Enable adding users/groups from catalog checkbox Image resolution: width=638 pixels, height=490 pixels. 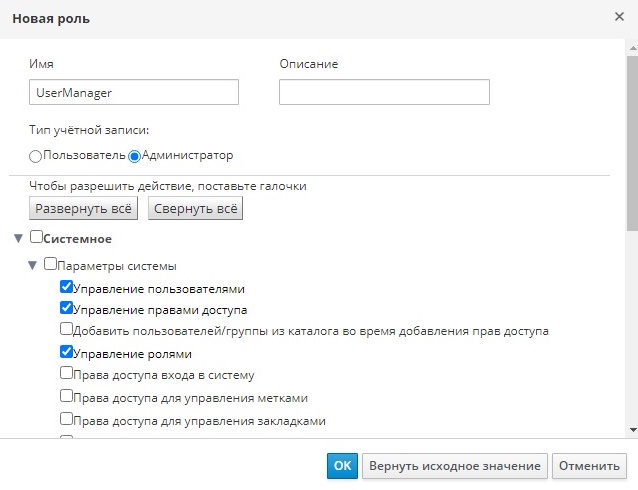click(x=67, y=329)
